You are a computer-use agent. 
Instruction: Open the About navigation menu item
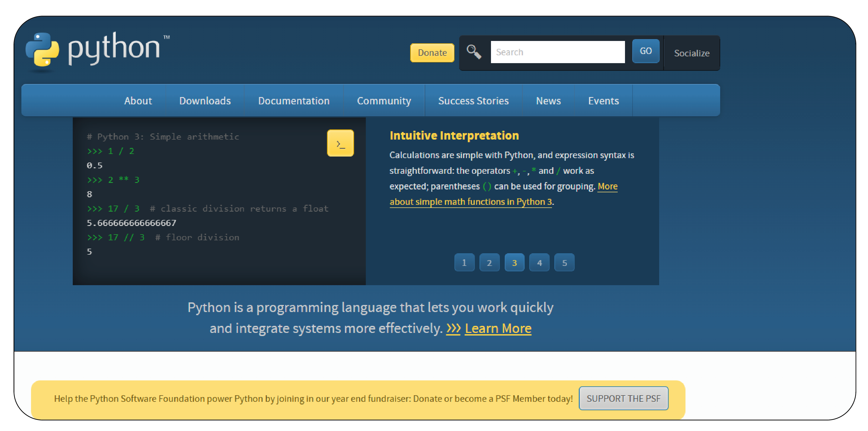pyautogui.click(x=138, y=101)
